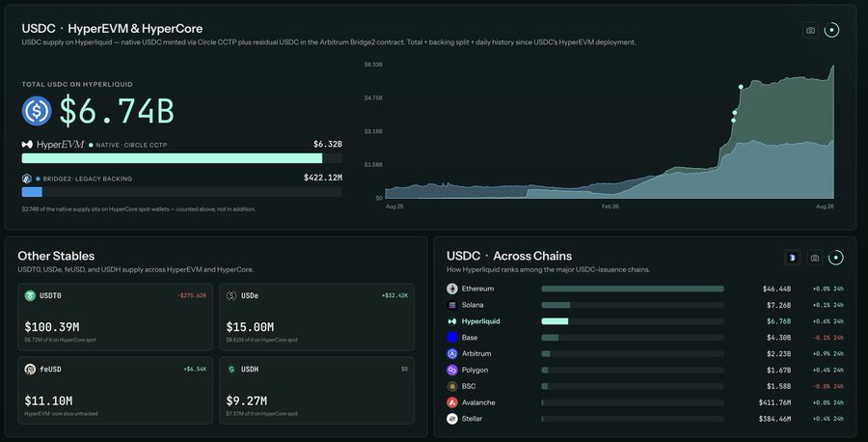Click the Aug 25 label on chart axis
Screen dimensions: 868x442
click(x=394, y=207)
